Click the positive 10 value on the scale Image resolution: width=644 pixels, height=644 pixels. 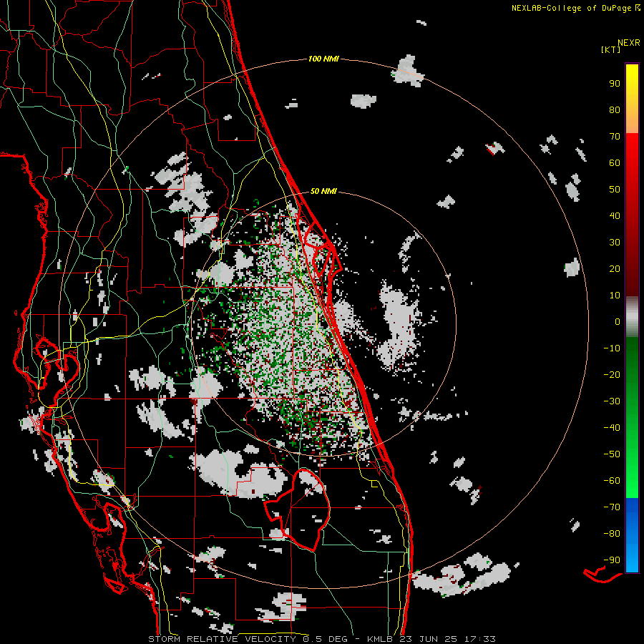615,296
